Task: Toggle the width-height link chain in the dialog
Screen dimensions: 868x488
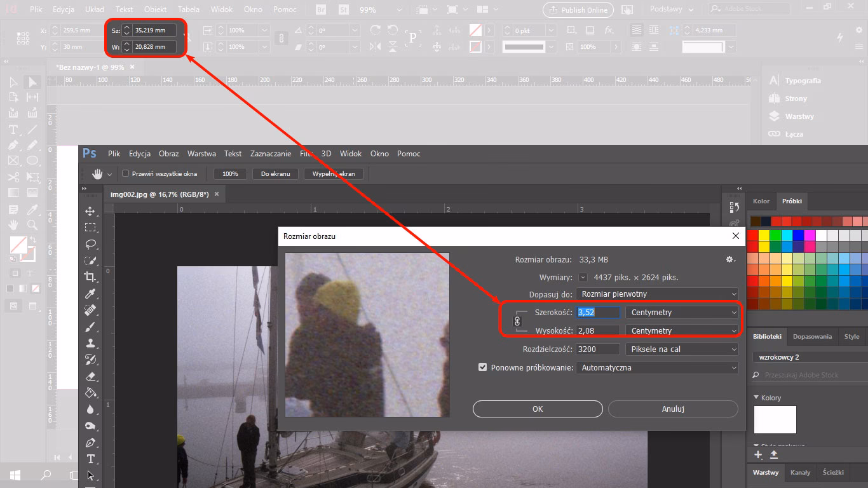Action: 518,321
